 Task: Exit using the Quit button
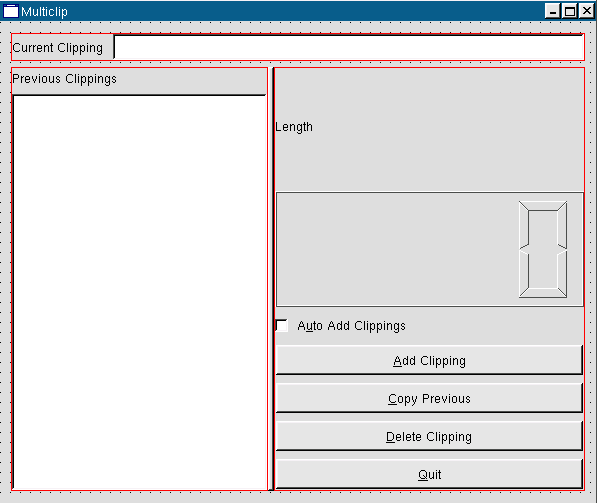pyautogui.click(x=429, y=474)
